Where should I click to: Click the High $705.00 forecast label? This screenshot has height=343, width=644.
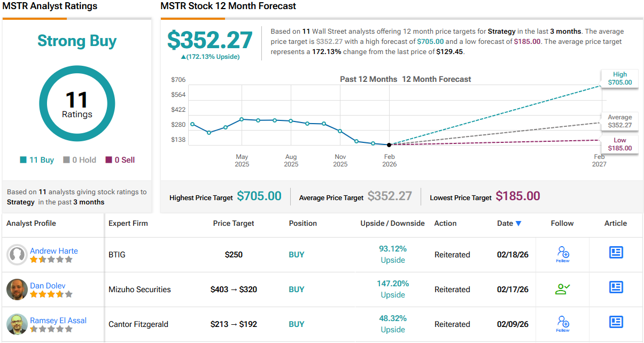619,79
